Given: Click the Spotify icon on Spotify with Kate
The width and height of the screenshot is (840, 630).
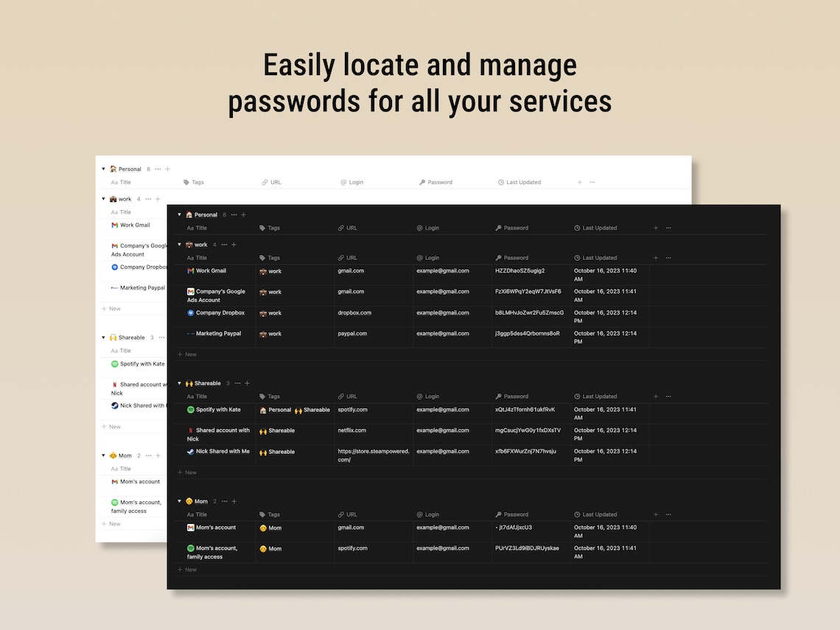Looking at the screenshot, I should (191, 410).
